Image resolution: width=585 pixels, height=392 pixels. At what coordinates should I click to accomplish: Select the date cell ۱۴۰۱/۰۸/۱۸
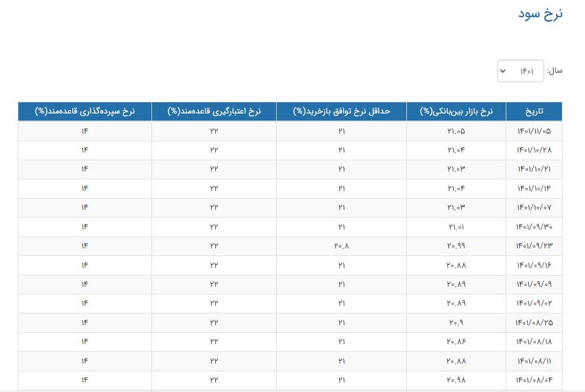pos(534,342)
